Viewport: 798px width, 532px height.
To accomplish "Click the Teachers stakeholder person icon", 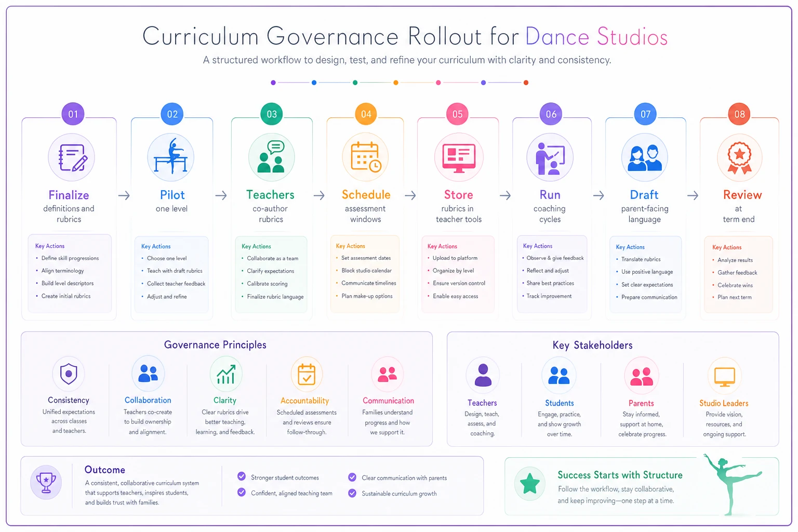I will tap(483, 375).
